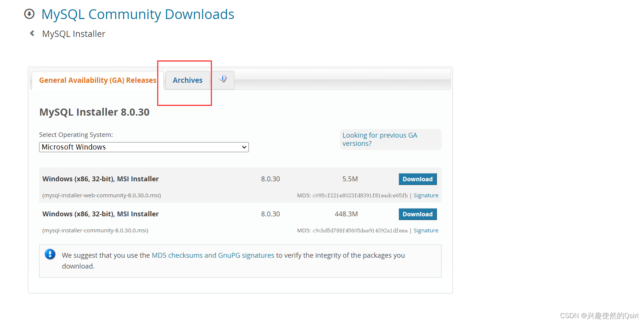Open the information icon tab
This screenshot has width=644, height=323.
click(223, 79)
